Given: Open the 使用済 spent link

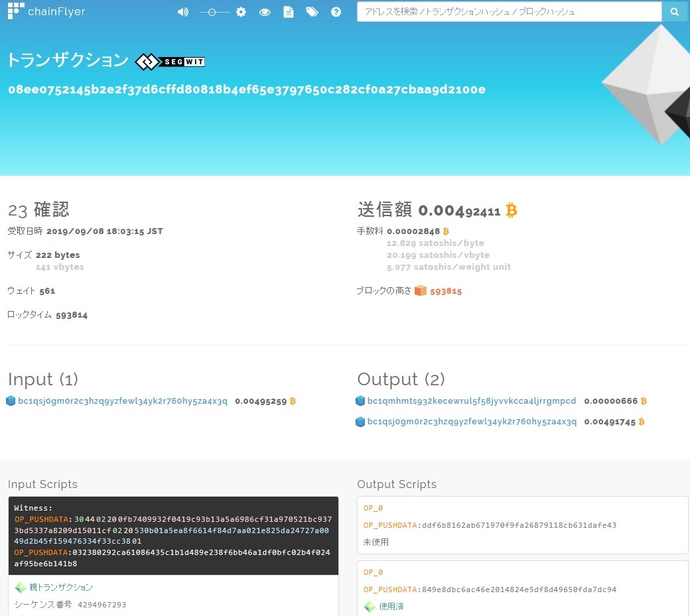Looking at the screenshot, I should point(391,606).
